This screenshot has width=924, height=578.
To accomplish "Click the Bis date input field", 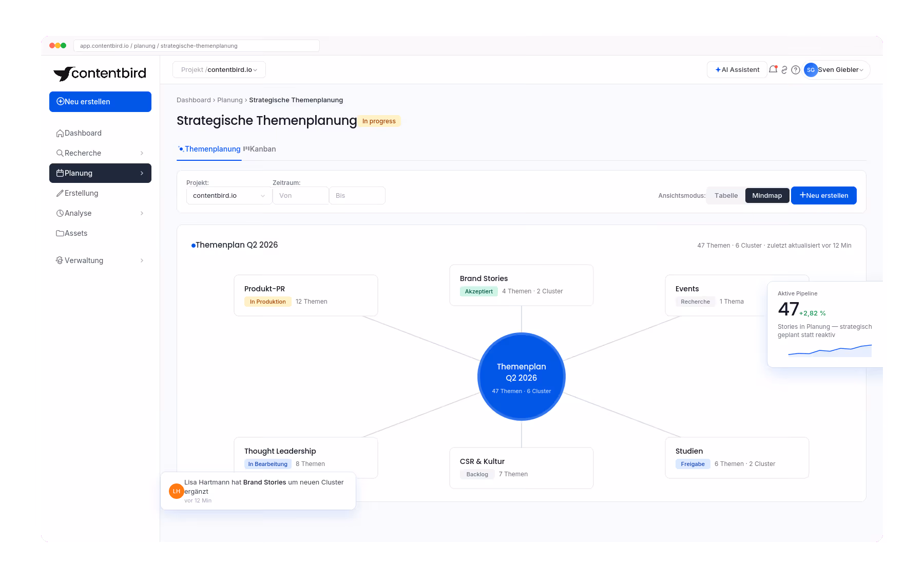I will point(357,196).
